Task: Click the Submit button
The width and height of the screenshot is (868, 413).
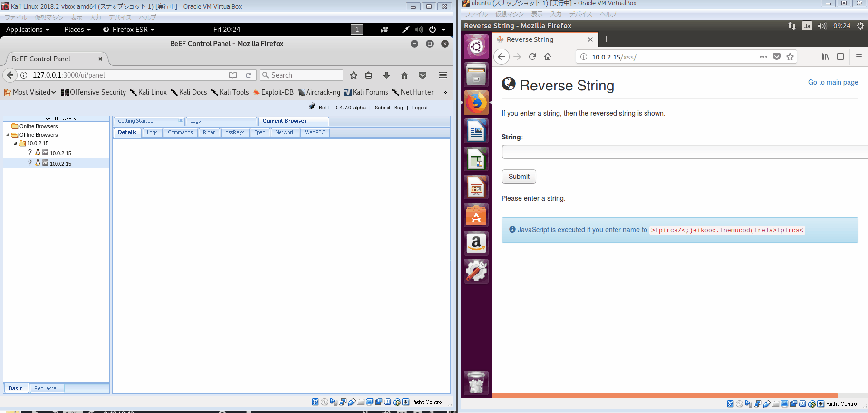Action: (519, 177)
